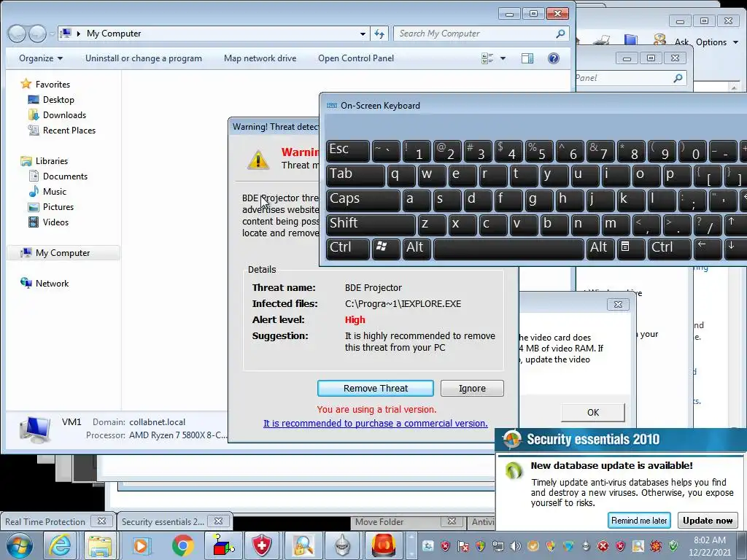This screenshot has height=560, width=747.
Task: Select Downloads in Favorites
Action: 64,115
